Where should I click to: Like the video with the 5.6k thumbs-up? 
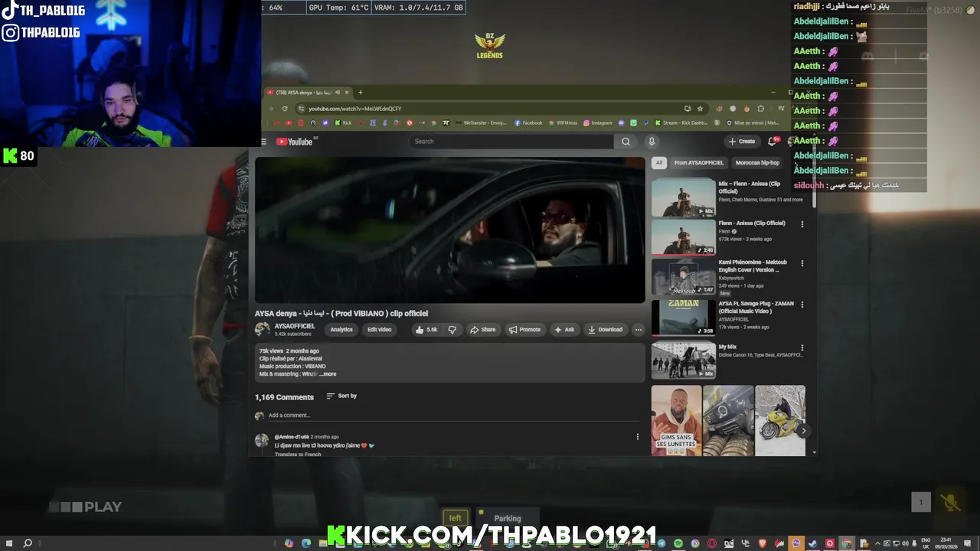coord(426,330)
